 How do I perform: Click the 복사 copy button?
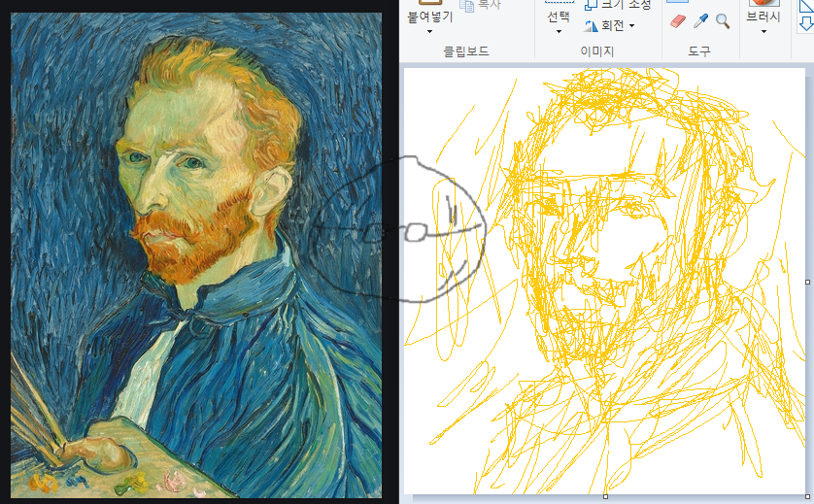tap(482, 5)
